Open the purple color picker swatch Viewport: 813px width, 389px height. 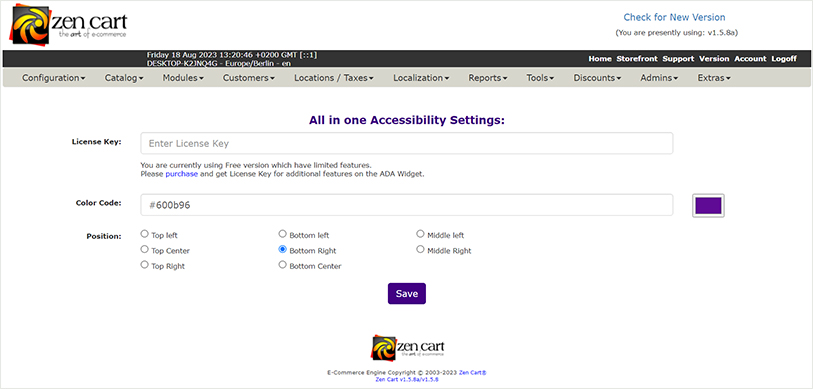pos(708,205)
